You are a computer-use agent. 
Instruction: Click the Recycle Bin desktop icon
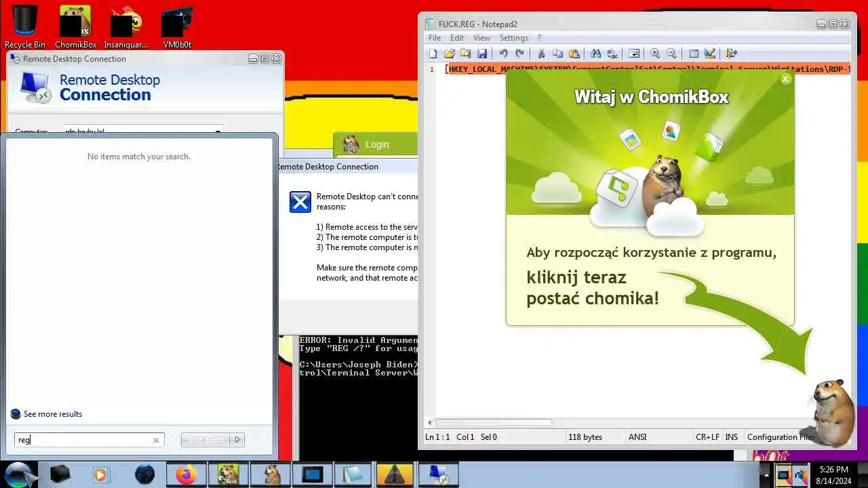25,27
